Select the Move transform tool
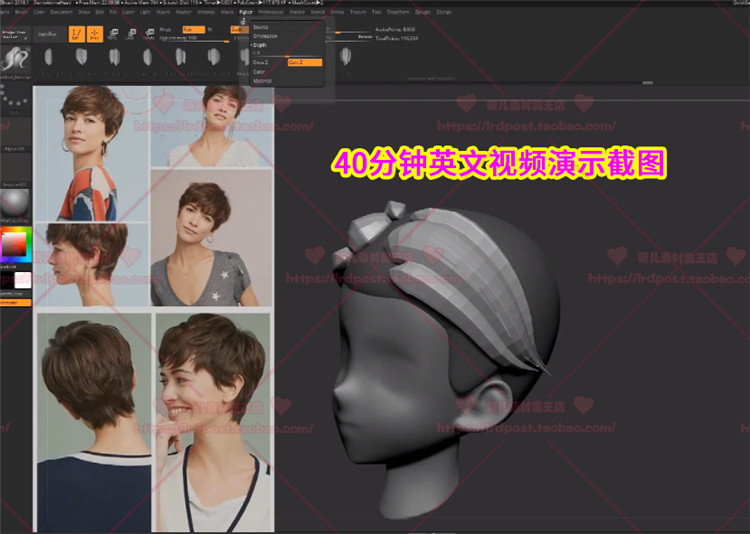The width and height of the screenshot is (750, 534). [114, 34]
